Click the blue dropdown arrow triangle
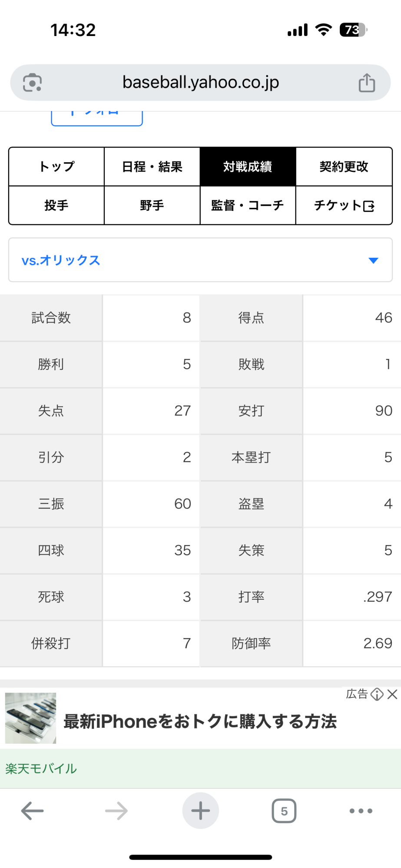Screen dimensions: 401x868 click(373, 260)
